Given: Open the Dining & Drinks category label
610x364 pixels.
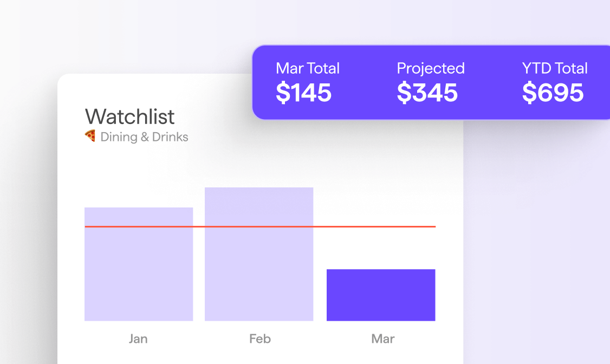Looking at the screenshot, I should click(144, 137).
